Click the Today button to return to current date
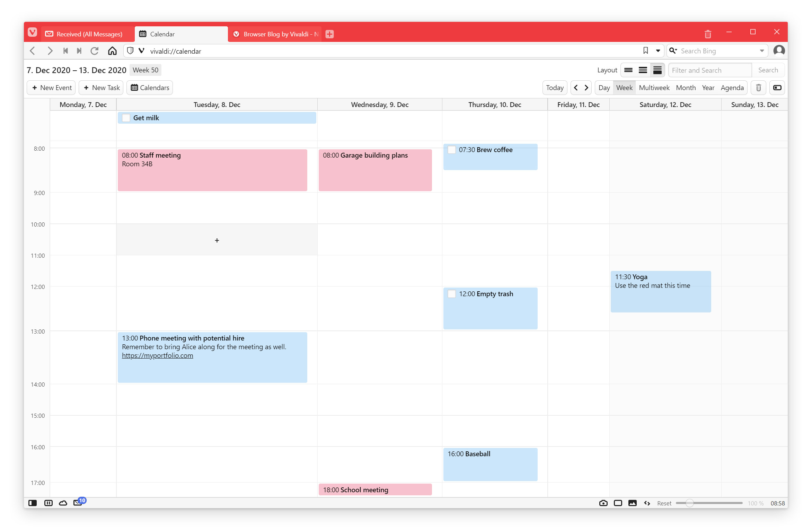Viewport: 812px width, 530px height. click(x=555, y=88)
